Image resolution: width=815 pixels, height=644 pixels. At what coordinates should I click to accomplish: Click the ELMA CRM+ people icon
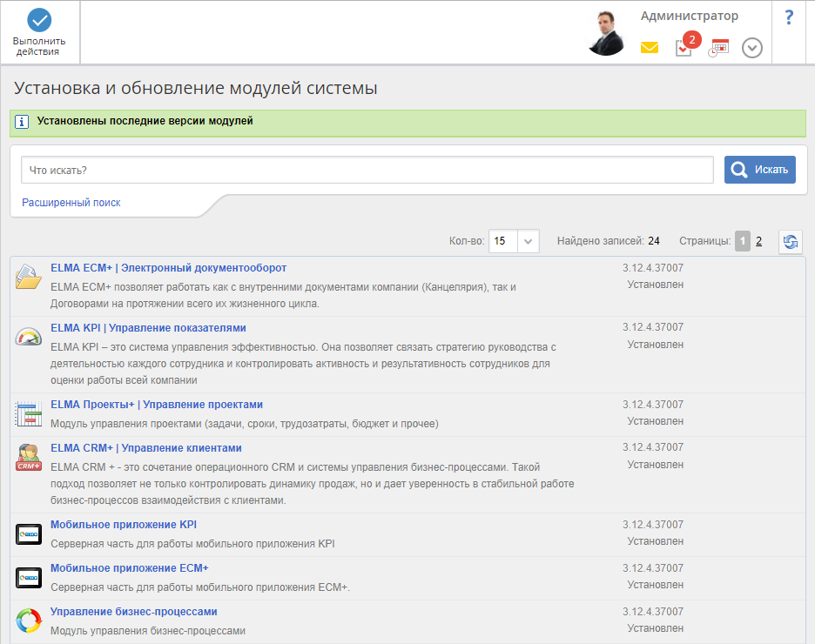point(28,458)
